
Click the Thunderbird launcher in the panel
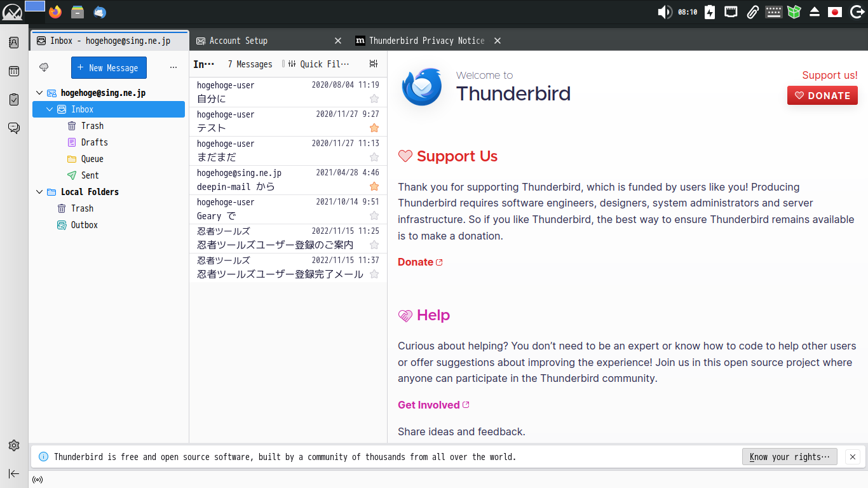(100, 11)
